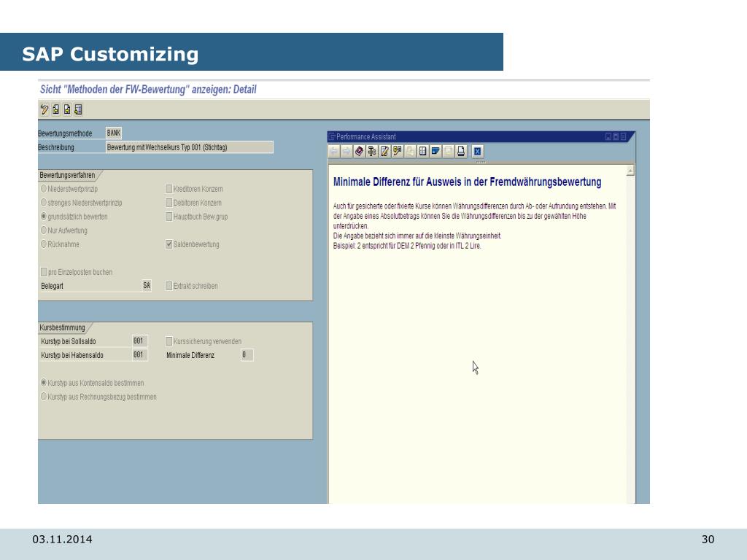This screenshot has width=747, height=560.
Task: Open application help book icon in Performance Assistant
Action: pos(359,152)
